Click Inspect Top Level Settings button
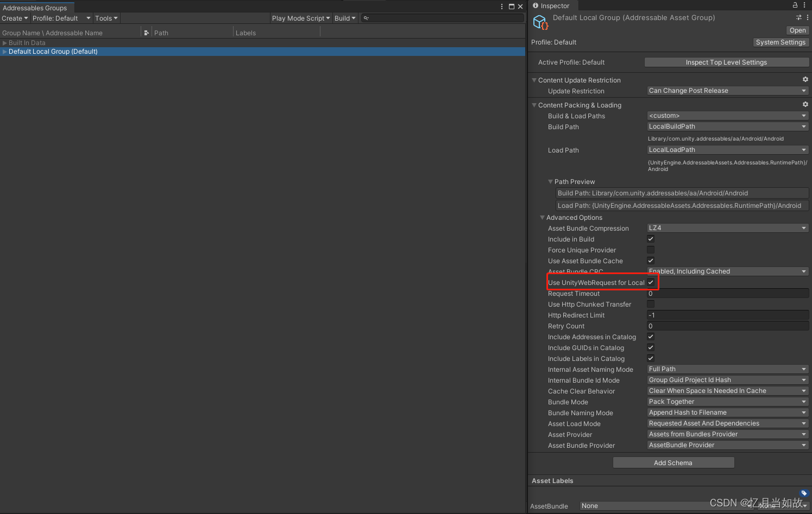 pos(726,62)
